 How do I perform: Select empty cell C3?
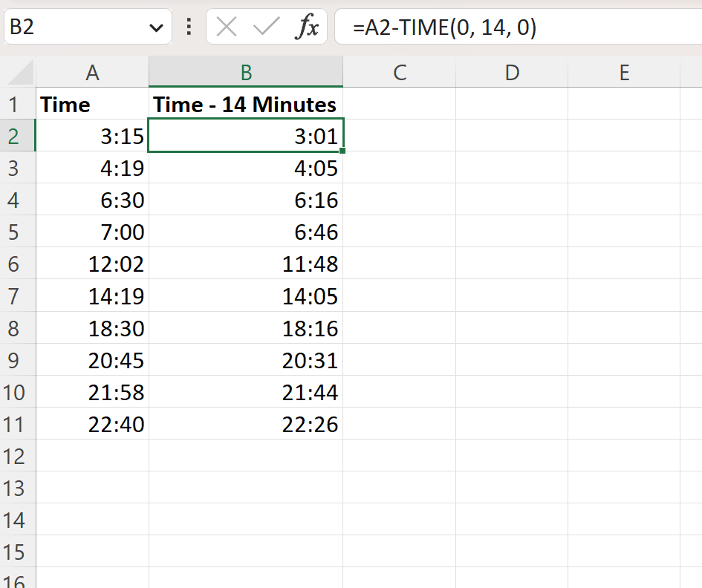pyautogui.click(x=400, y=168)
